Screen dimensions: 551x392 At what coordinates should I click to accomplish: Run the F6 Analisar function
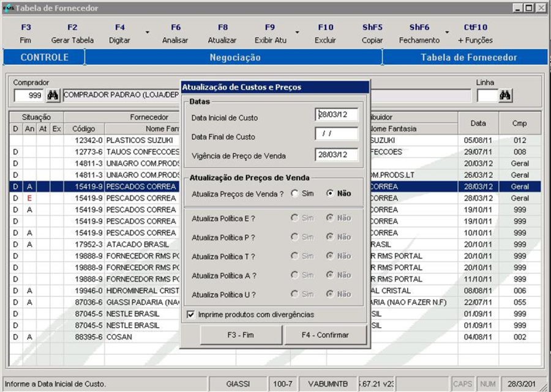[x=175, y=34]
